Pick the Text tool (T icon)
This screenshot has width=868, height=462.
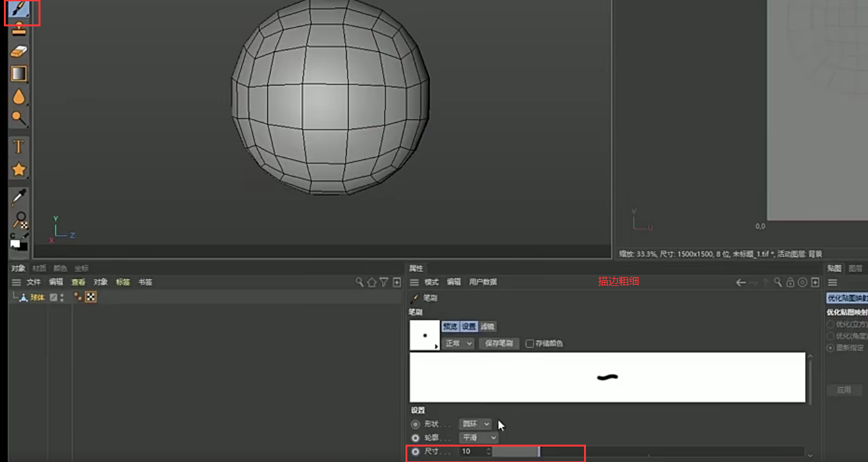coord(19,147)
